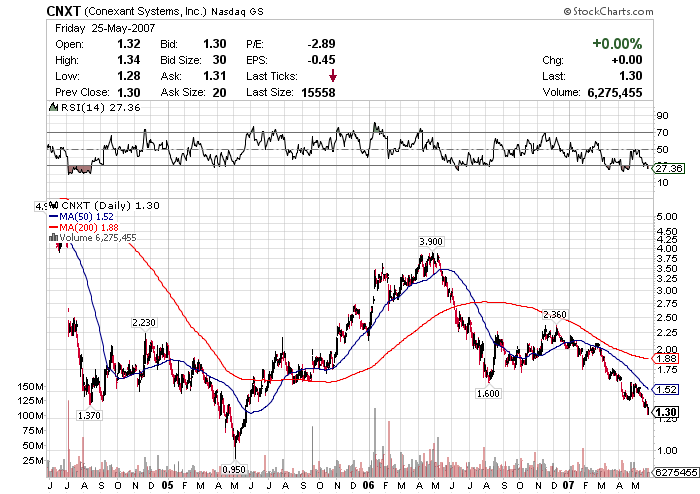Viewport: 700px width, 494px height.
Task: Click the 2.230 peak price label
Action: tap(144, 322)
